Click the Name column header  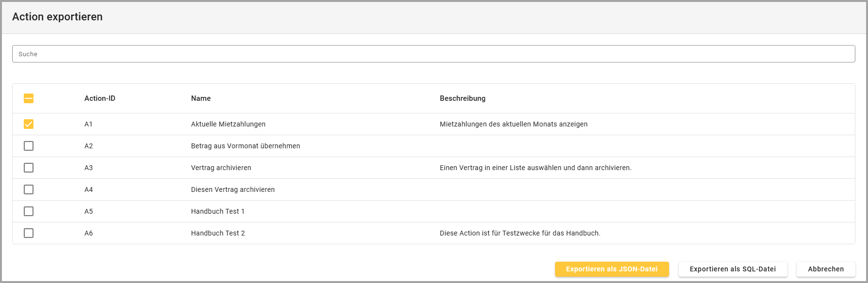(x=200, y=98)
